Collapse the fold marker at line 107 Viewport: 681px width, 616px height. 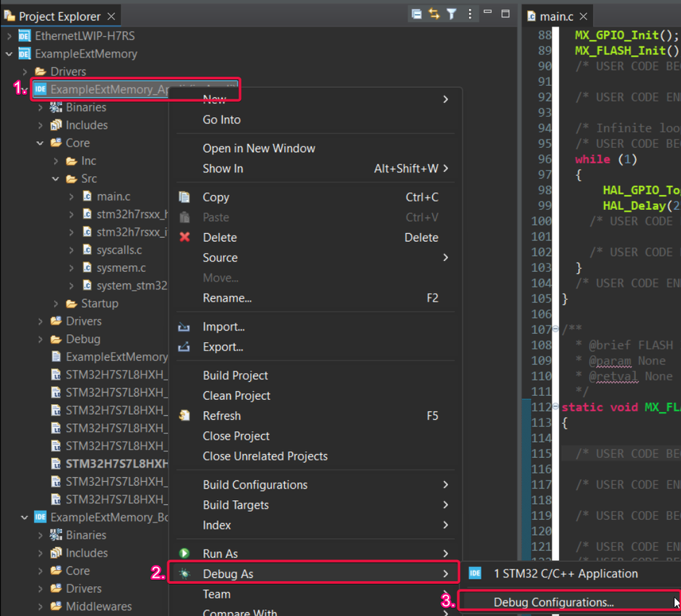pos(556,330)
